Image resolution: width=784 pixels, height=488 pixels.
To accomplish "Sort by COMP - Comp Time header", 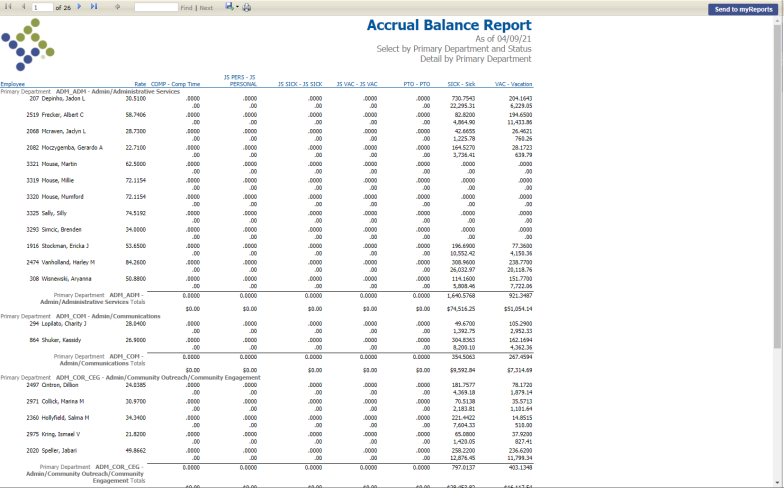I will pyautogui.click(x=176, y=84).
